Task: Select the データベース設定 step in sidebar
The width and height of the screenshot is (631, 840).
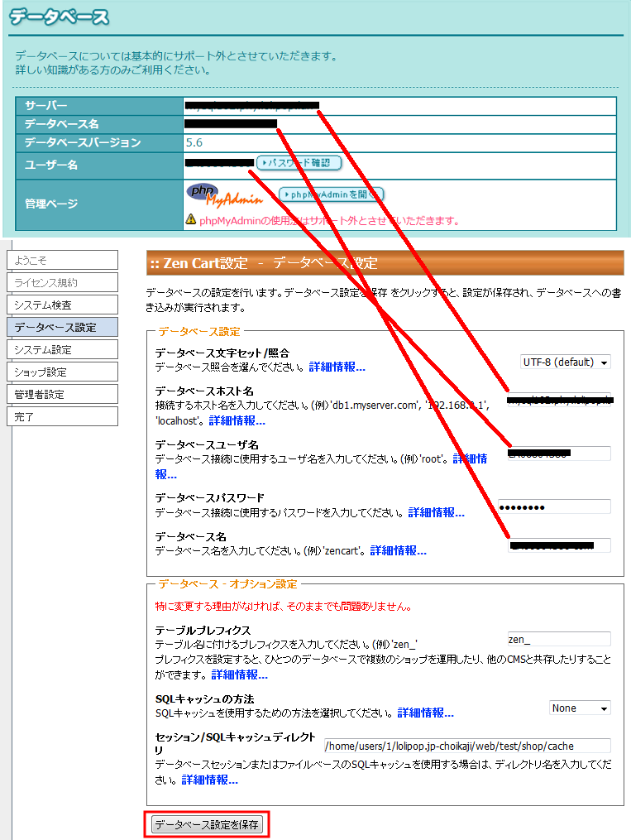Action: point(63,327)
